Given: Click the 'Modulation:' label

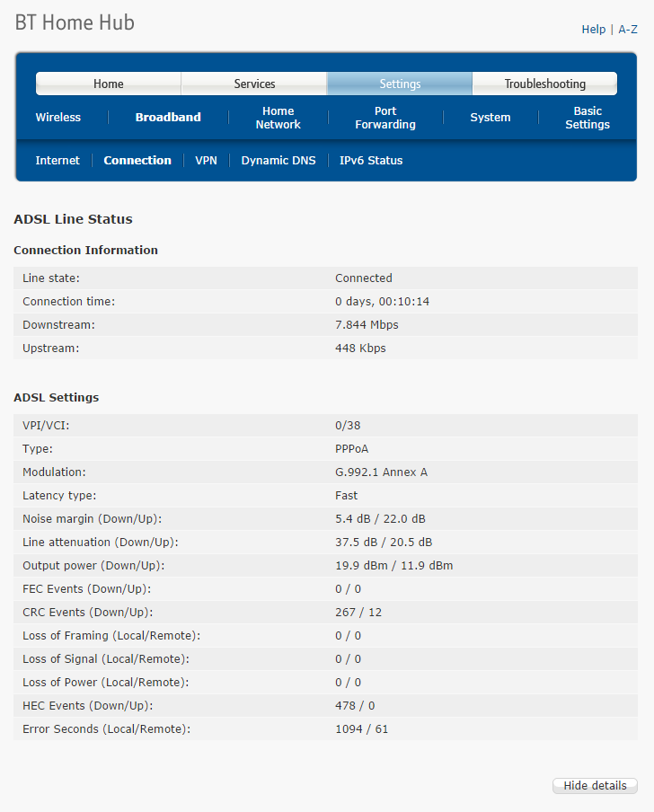Looking at the screenshot, I should (x=54, y=472).
